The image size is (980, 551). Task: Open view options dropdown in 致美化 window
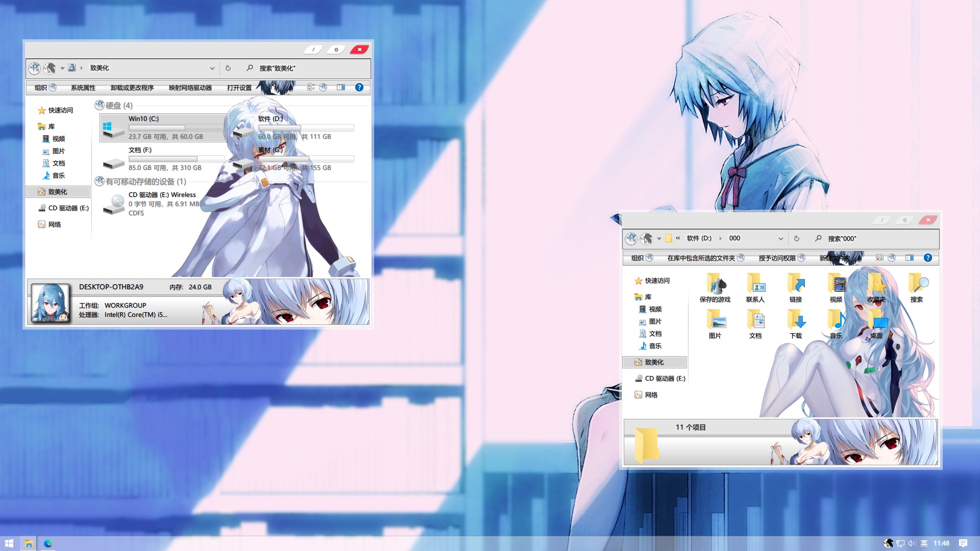point(323,88)
